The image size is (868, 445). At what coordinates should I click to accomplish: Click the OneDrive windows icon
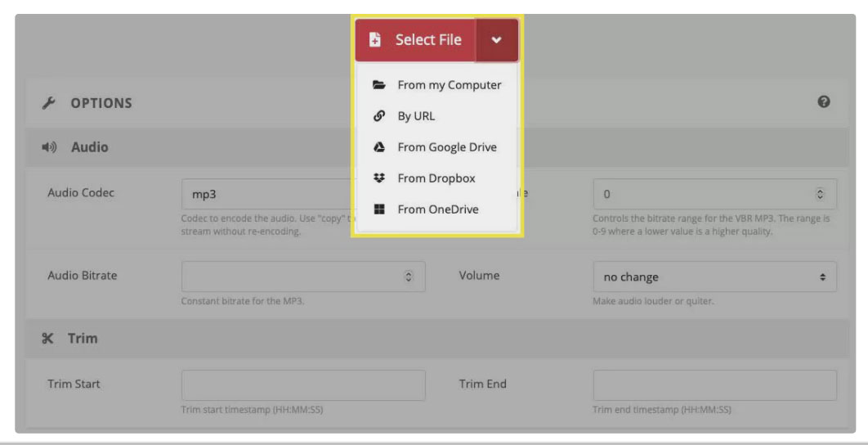coord(378,209)
